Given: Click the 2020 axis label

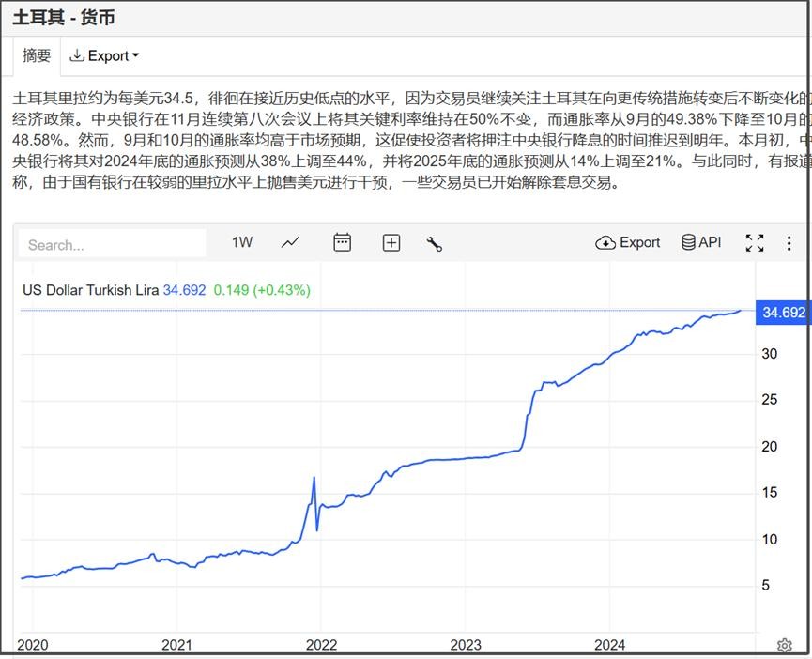Looking at the screenshot, I should click(x=33, y=645).
